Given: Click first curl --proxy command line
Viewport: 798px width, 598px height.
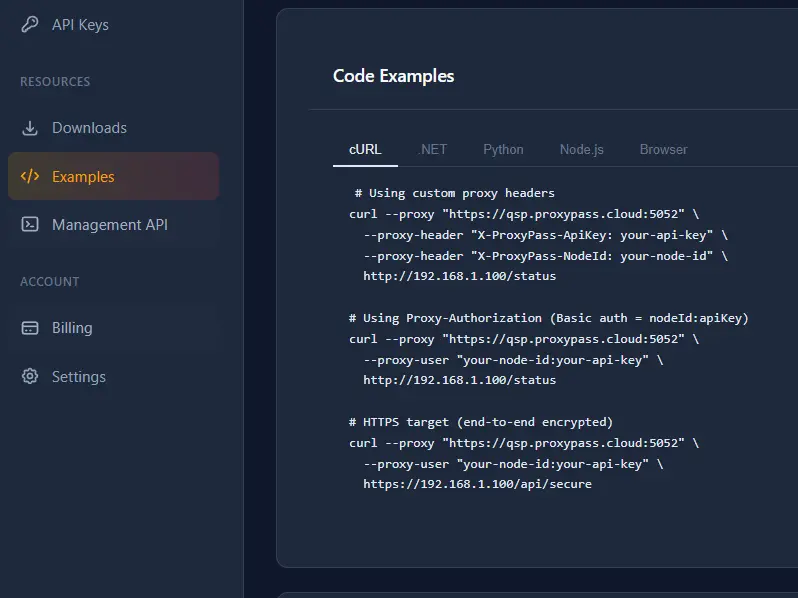Looking at the screenshot, I should [x=524, y=214].
